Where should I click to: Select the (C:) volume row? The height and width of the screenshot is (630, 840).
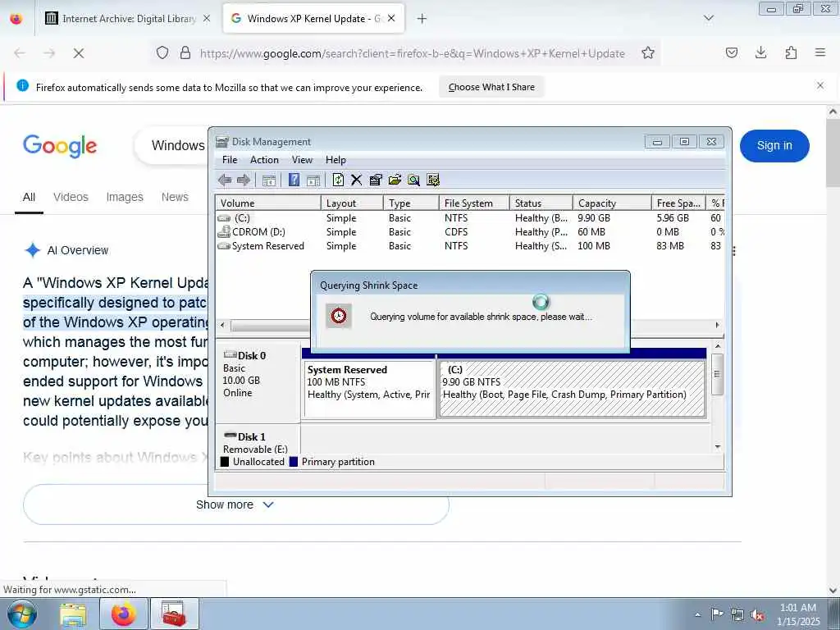coord(470,218)
